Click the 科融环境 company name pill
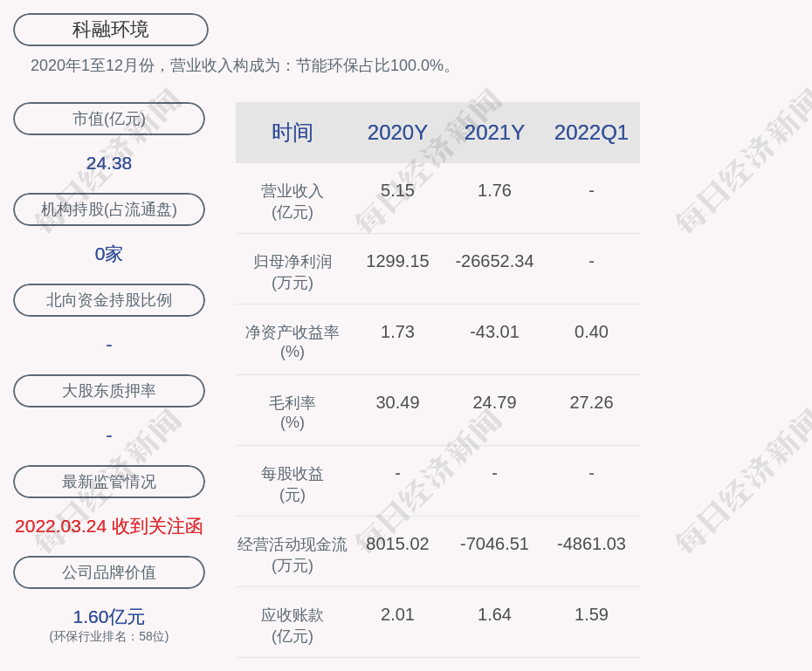This screenshot has width=812, height=671. coord(110,30)
